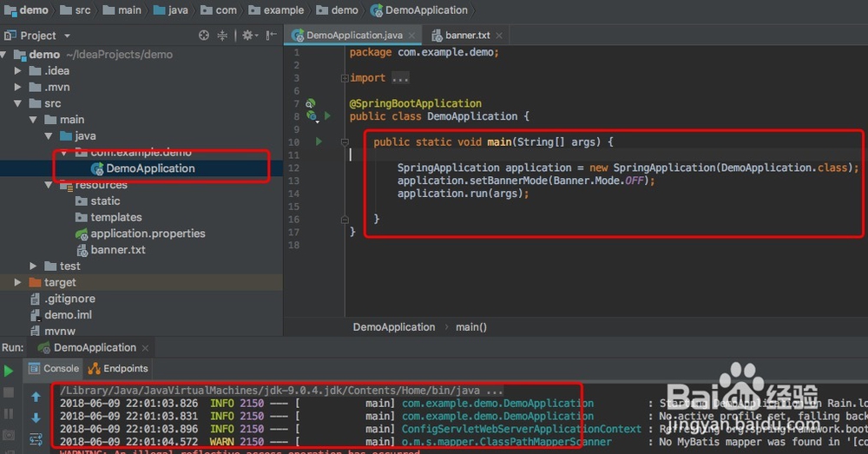Select the templates folder
Image resolution: width=868 pixels, height=454 pixels.
[108, 217]
